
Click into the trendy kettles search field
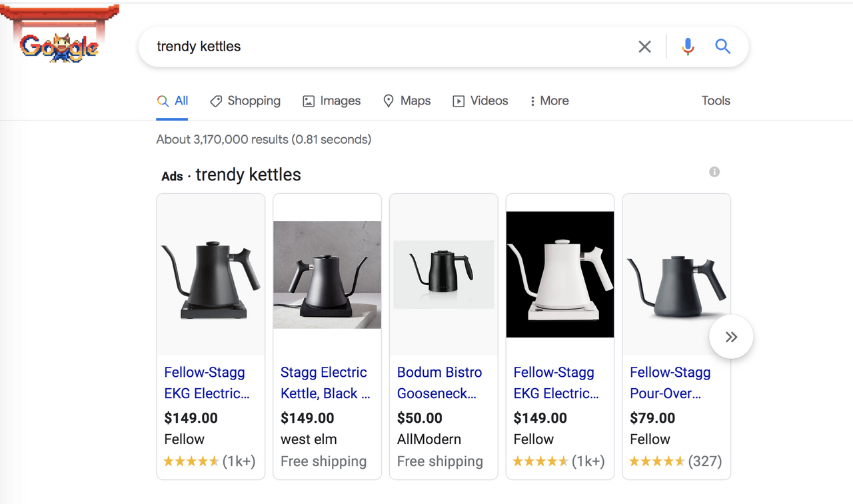(387, 47)
